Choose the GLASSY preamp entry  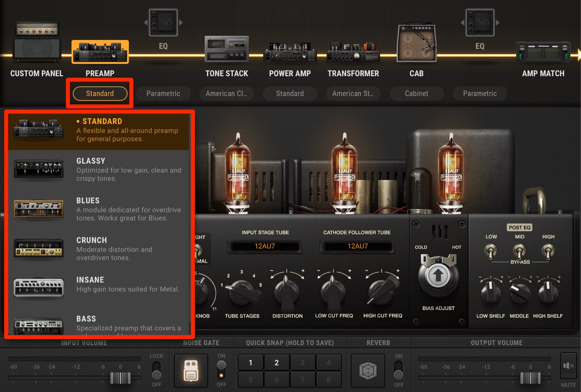[x=98, y=169]
